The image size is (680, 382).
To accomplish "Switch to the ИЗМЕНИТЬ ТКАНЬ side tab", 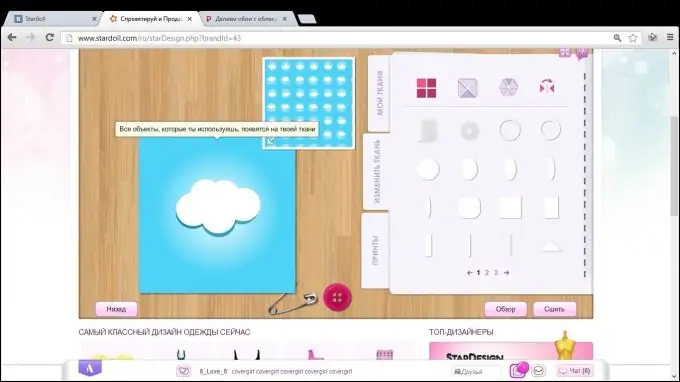I will point(376,171).
